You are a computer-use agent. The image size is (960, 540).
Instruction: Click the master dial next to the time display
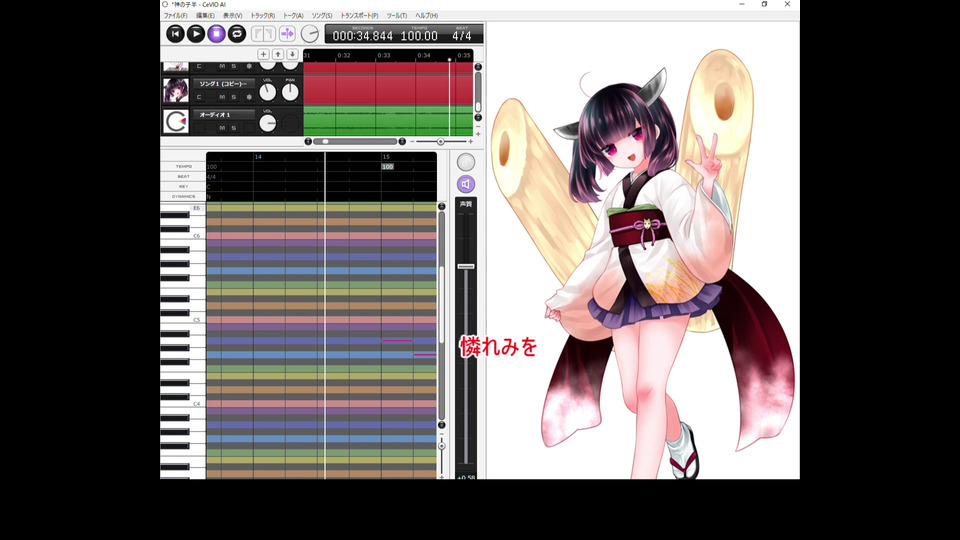pyautogui.click(x=310, y=34)
